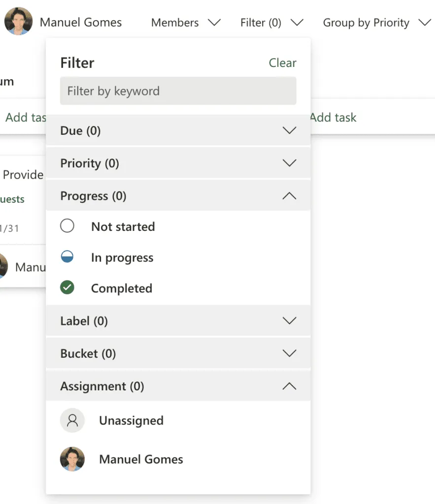Click the In progress half-filled circle icon

click(x=67, y=257)
